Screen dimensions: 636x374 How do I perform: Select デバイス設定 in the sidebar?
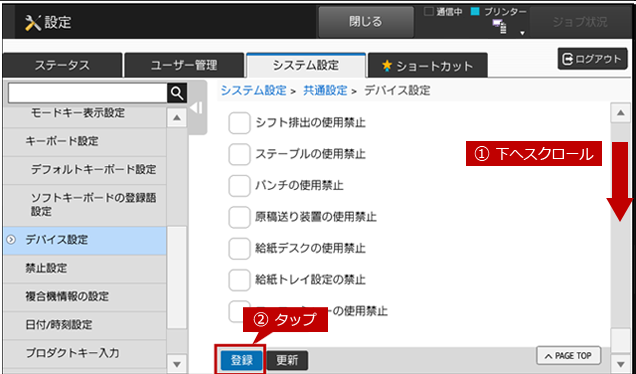(85, 240)
